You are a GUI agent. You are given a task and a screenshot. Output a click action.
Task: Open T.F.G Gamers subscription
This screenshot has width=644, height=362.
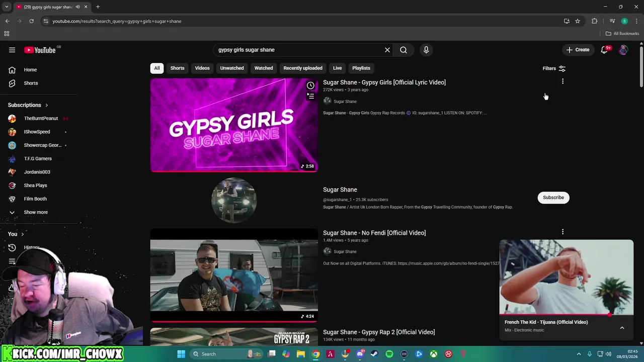pyautogui.click(x=38, y=159)
